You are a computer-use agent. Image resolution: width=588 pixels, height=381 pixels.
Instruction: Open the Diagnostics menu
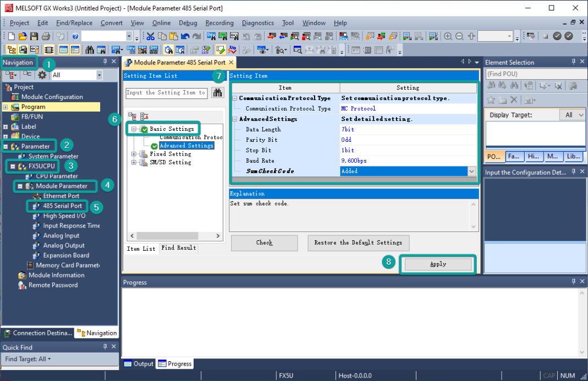[x=257, y=23]
